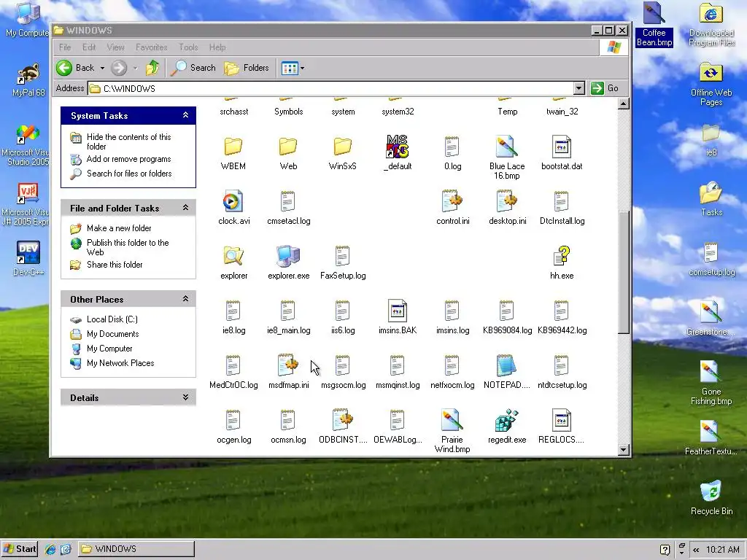Collapse the System Tasks panel
This screenshot has height=560, width=747.
pos(185,115)
